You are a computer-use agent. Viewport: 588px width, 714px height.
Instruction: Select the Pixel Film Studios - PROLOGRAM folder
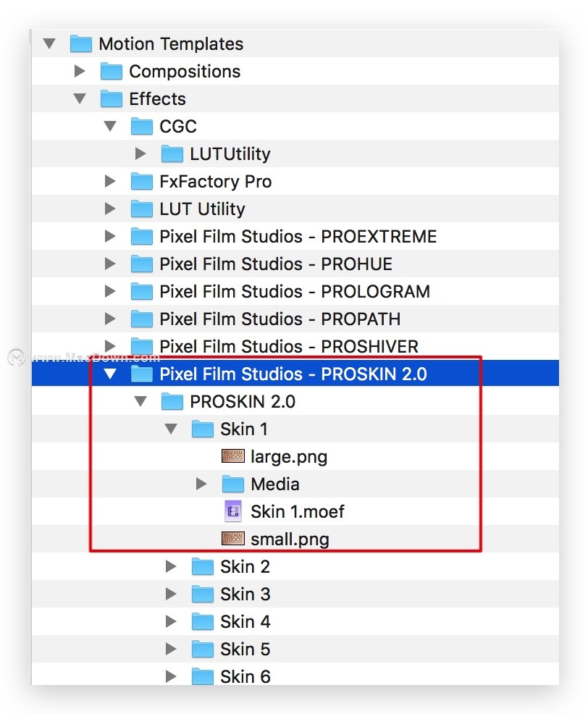(x=294, y=291)
